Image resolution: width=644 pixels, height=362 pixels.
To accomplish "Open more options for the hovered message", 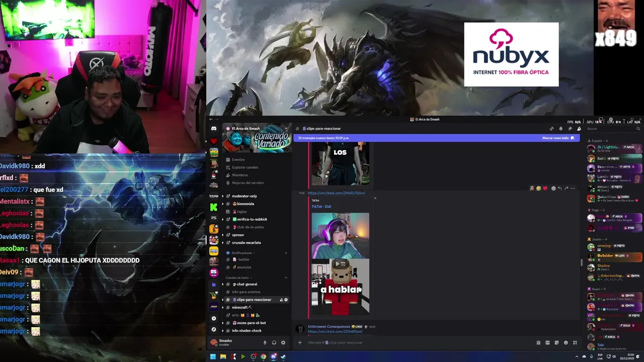I will click(x=573, y=189).
